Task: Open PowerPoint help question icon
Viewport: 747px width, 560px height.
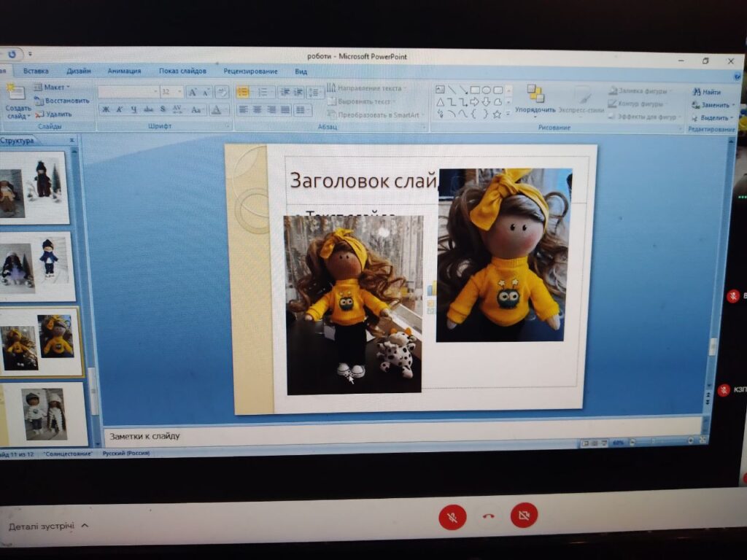Action: [x=737, y=76]
